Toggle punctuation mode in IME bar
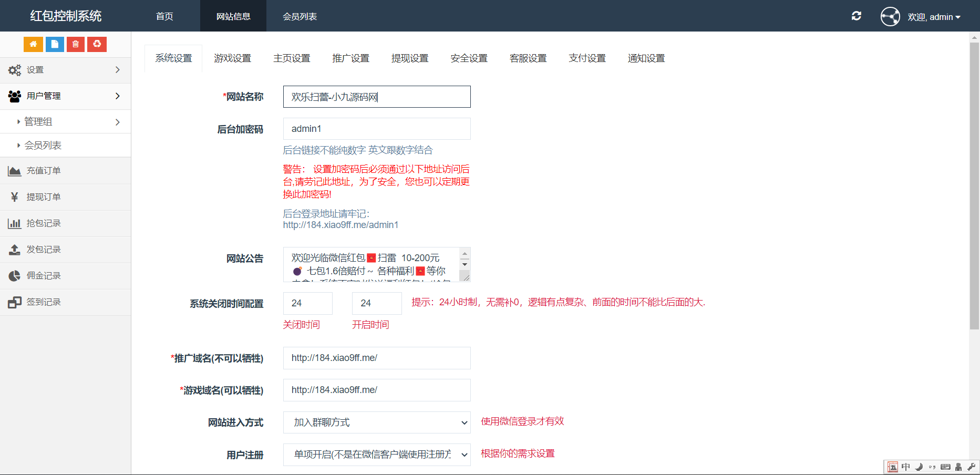 (932, 467)
